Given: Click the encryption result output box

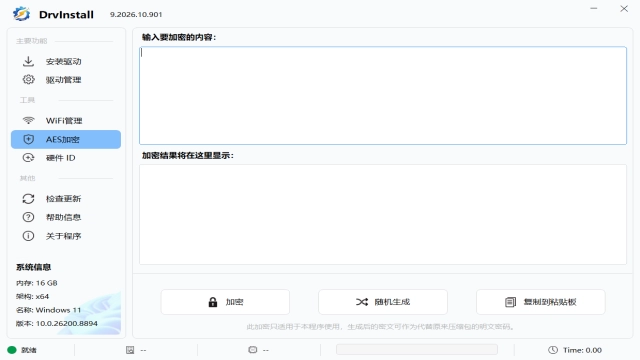Looking at the screenshot, I should point(383,214).
